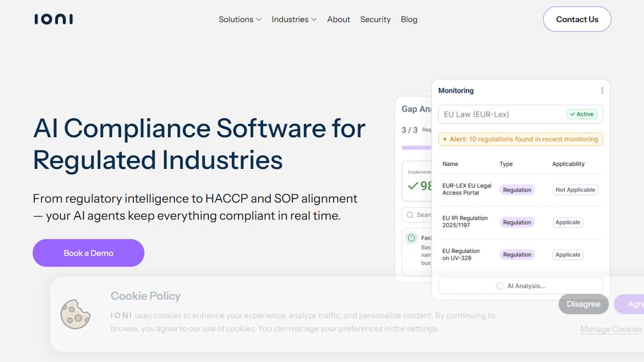The image size is (644, 362).
Task: Click the Not Applicable applicability tag
Action: point(575,190)
